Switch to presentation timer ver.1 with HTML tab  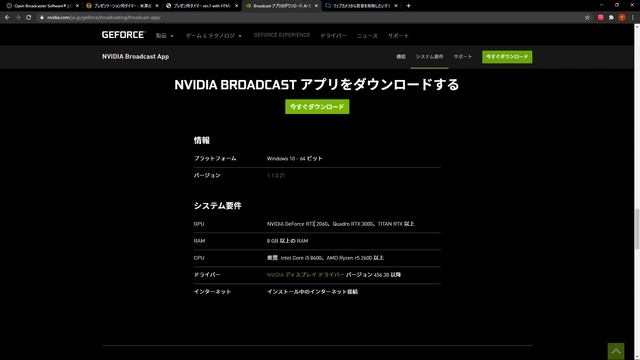(202, 6)
